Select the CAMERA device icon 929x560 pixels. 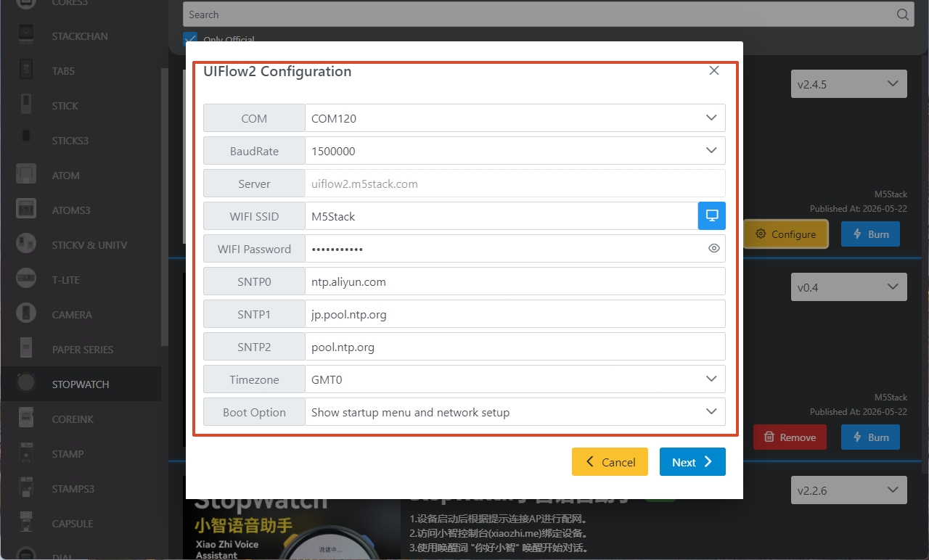coord(26,315)
